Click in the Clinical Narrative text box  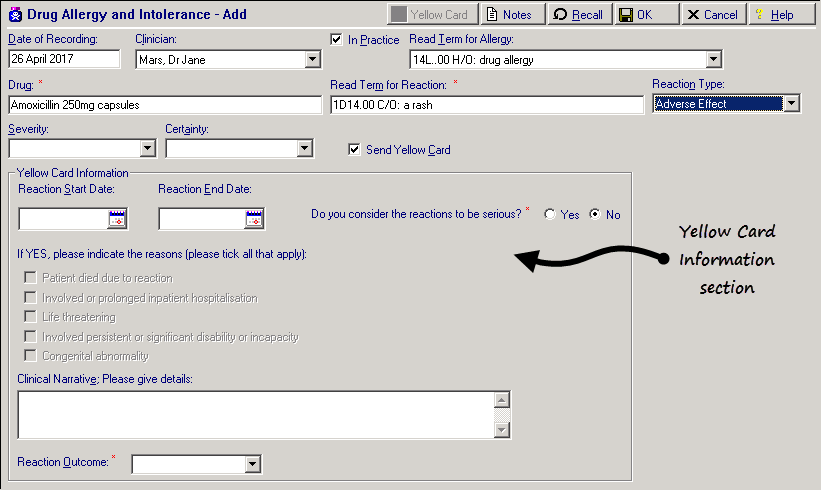[x=256, y=414]
